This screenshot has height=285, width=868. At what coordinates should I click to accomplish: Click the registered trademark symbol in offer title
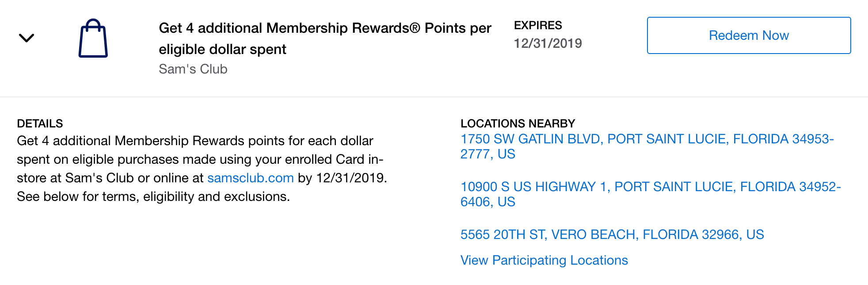click(415, 28)
